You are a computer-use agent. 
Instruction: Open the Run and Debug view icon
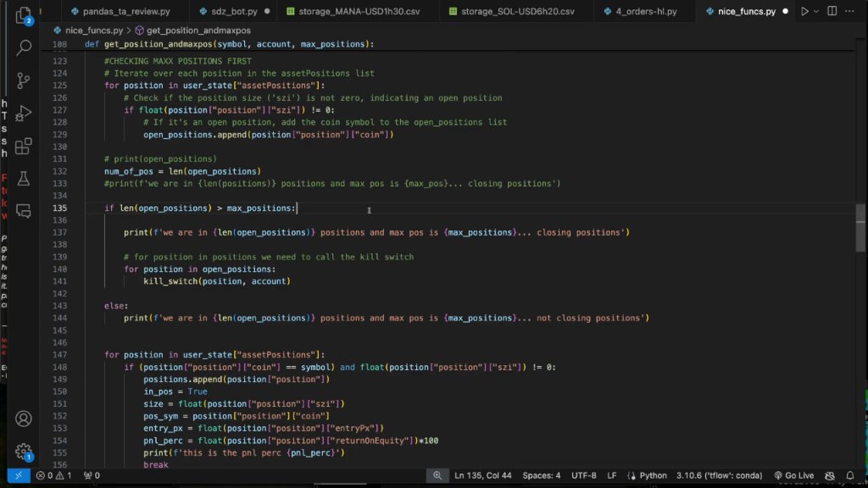(23, 114)
